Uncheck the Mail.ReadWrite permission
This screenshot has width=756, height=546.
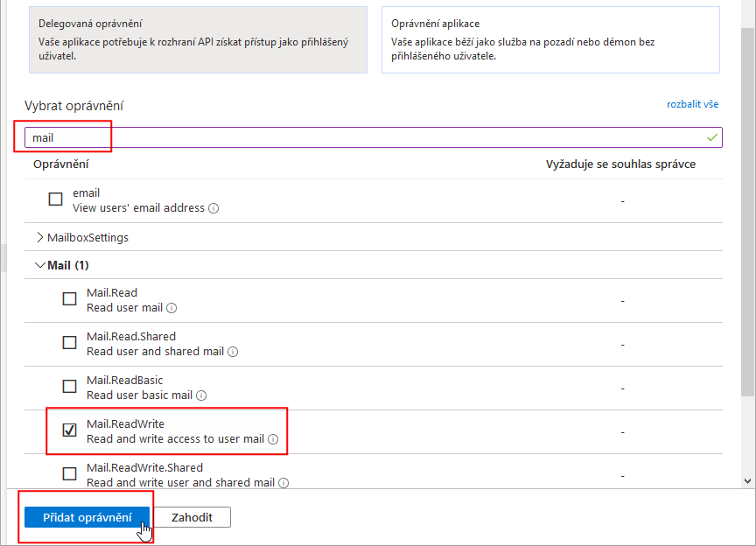point(70,430)
